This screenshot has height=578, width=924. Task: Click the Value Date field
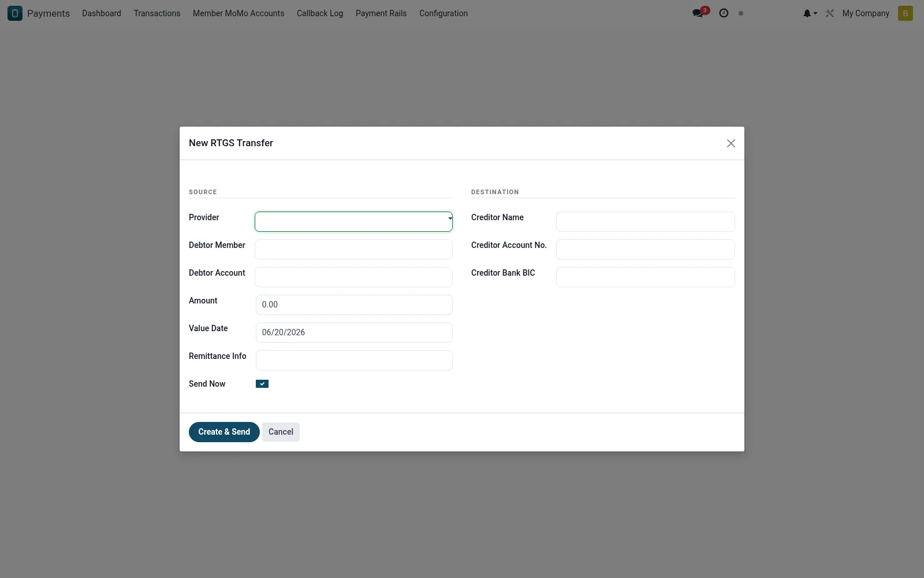[x=354, y=332]
